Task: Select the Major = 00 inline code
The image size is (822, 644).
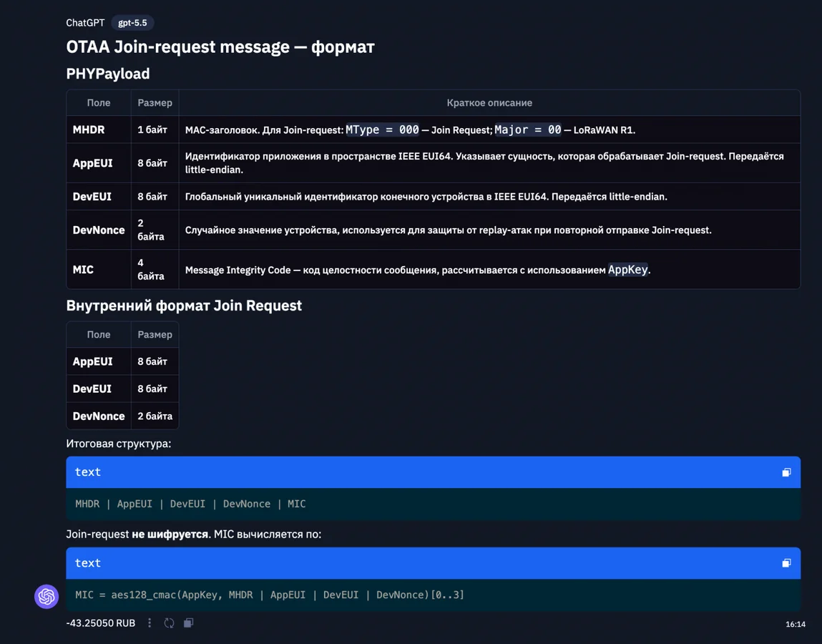Action: click(x=528, y=130)
